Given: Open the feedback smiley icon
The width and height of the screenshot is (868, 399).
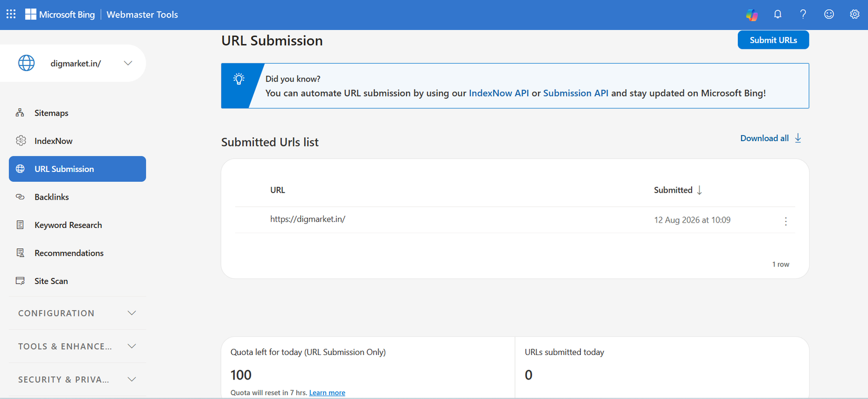Looking at the screenshot, I should click(829, 14).
